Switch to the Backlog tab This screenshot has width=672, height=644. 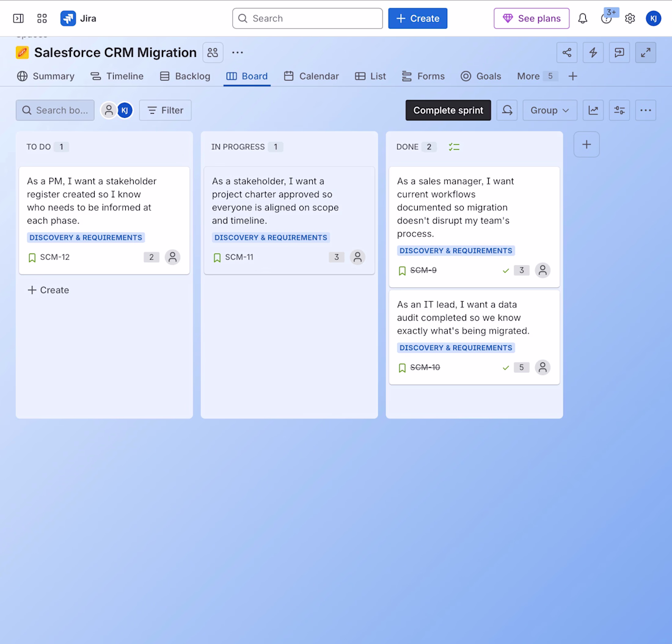pos(185,76)
